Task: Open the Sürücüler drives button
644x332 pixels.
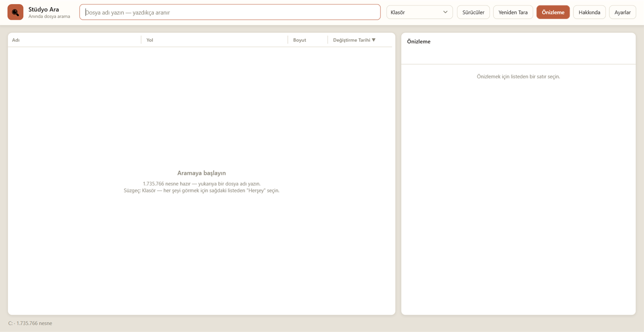Action: [473, 12]
